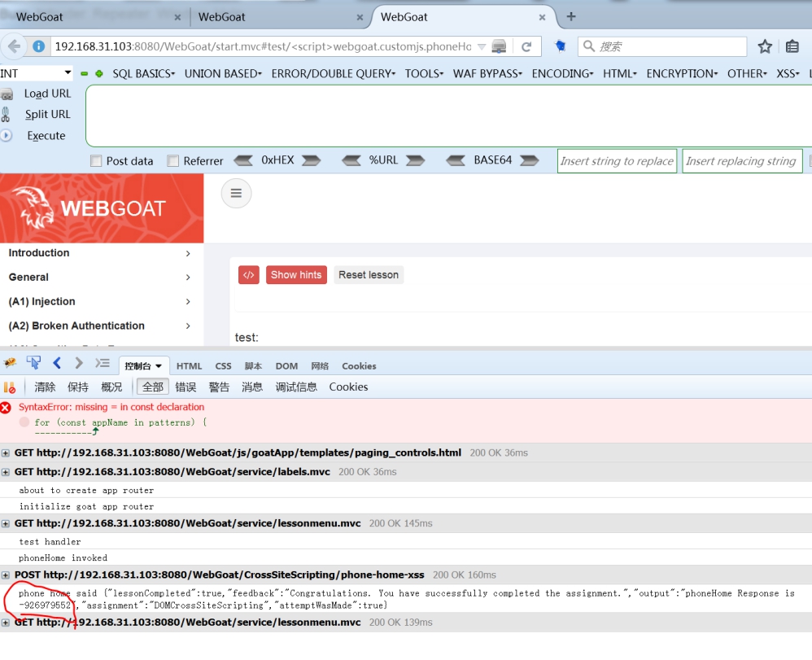Activate Firebug element inspector icon
The image size is (812, 660).
click(33, 363)
